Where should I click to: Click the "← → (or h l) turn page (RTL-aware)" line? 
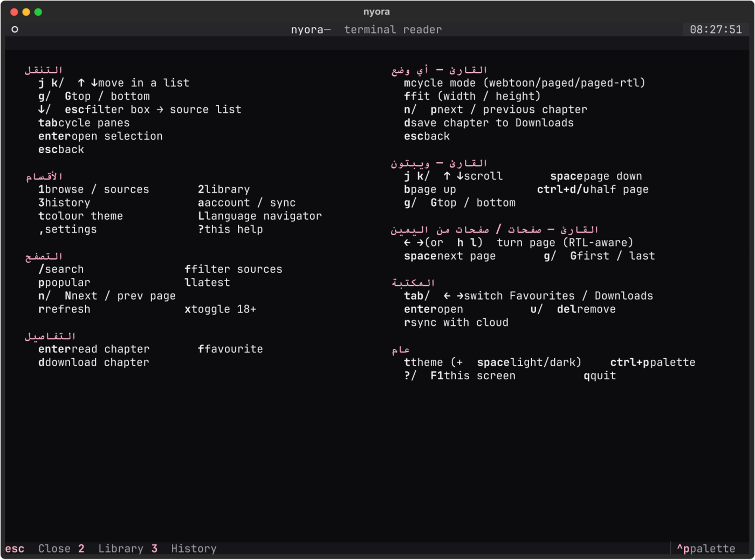pyautogui.click(x=518, y=243)
